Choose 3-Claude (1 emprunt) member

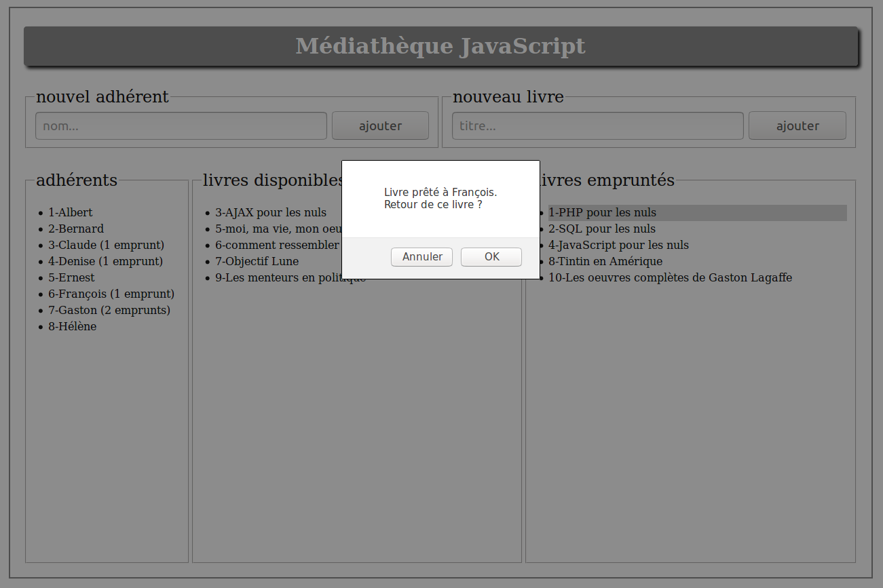106,246
